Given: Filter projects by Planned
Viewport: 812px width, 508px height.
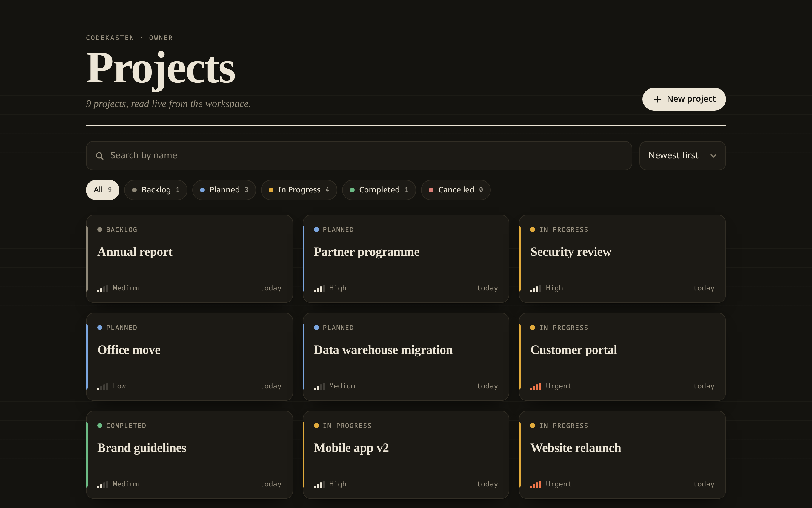Looking at the screenshot, I should (x=224, y=190).
